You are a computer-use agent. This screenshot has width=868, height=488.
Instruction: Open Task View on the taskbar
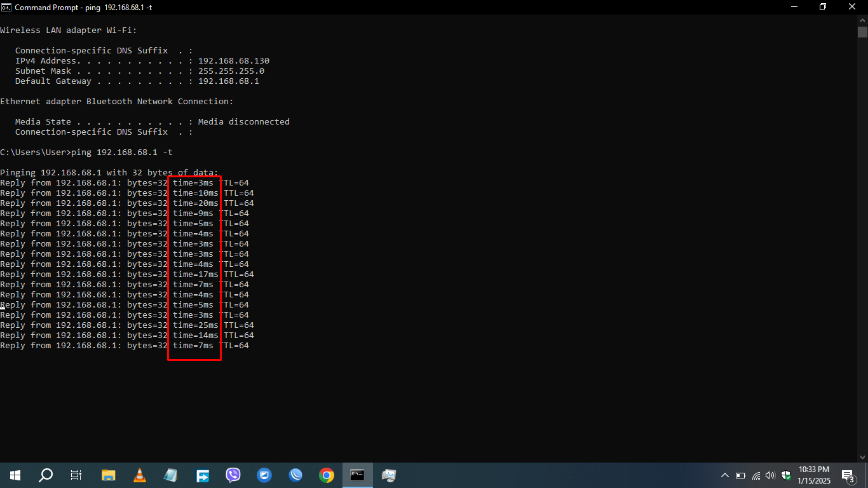(x=76, y=475)
